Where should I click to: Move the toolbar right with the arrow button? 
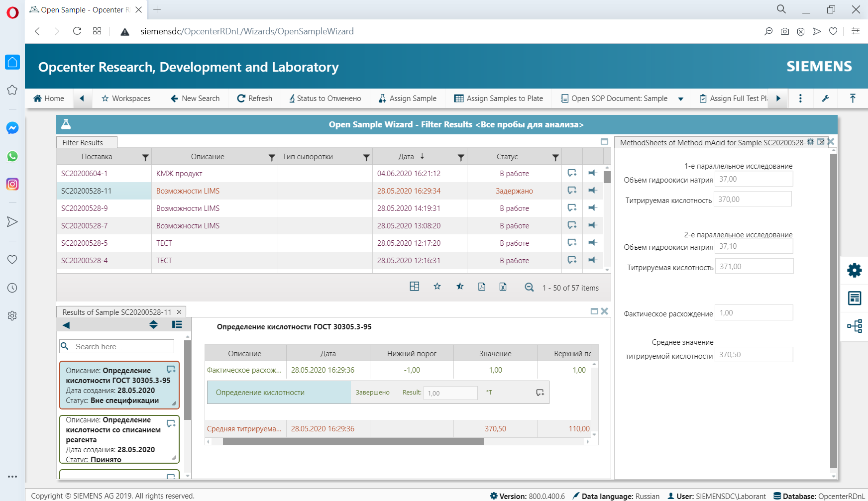pos(778,99)
